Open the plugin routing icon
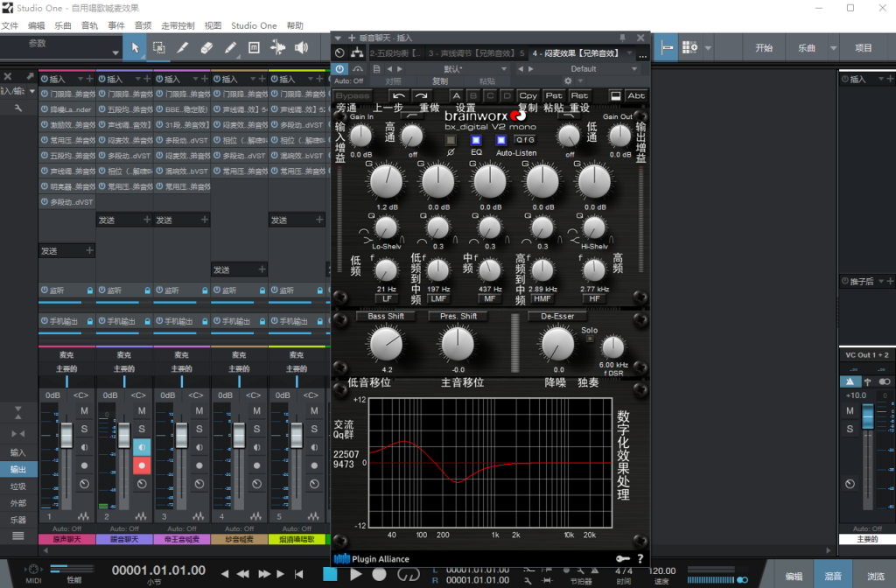Viewport: 896px width, 588px height. (x=357, y=53)
